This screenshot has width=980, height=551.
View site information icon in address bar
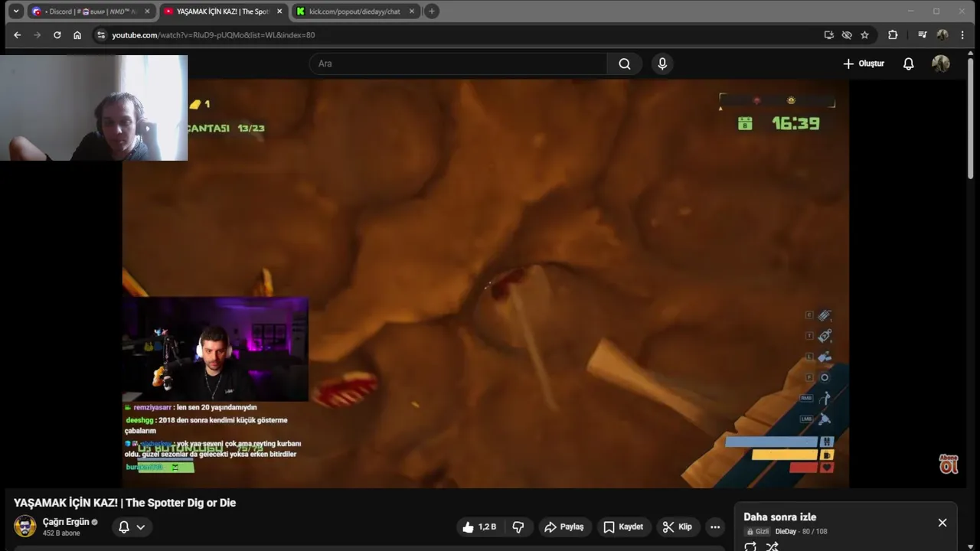(100, 35)
